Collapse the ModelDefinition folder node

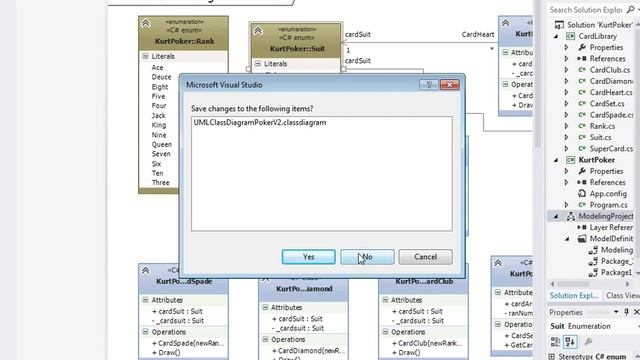[x=567, y=239]
